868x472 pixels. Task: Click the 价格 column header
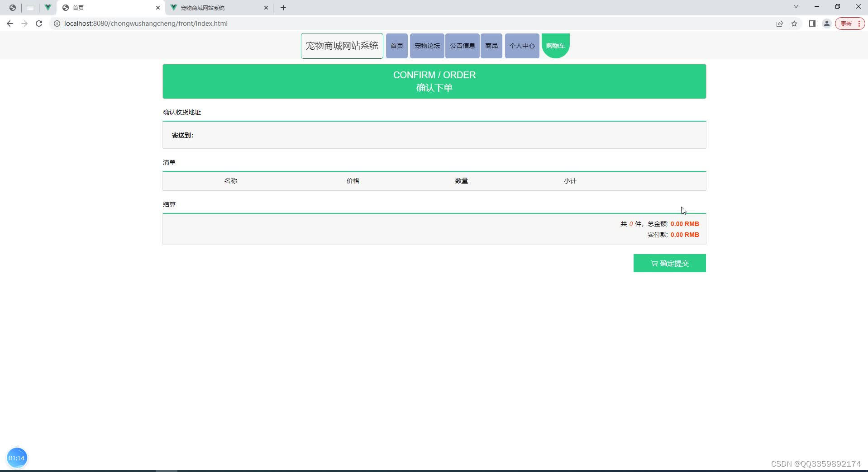click(353, 181)
